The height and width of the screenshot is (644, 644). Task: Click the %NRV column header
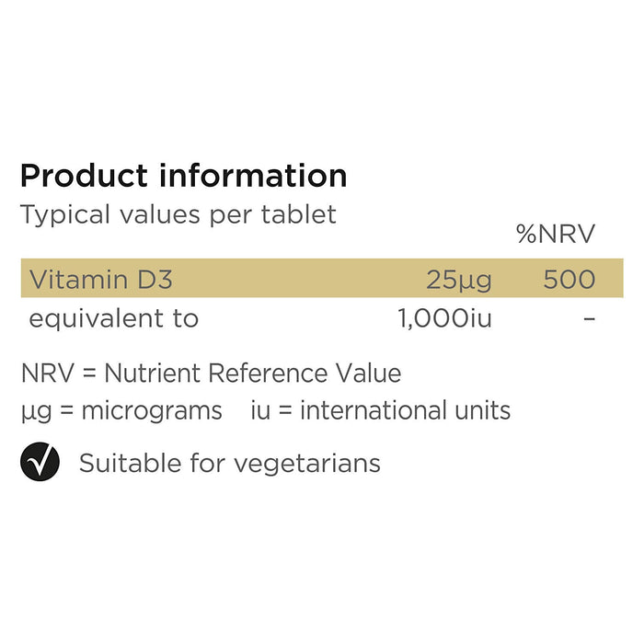(x=556, y=235)
